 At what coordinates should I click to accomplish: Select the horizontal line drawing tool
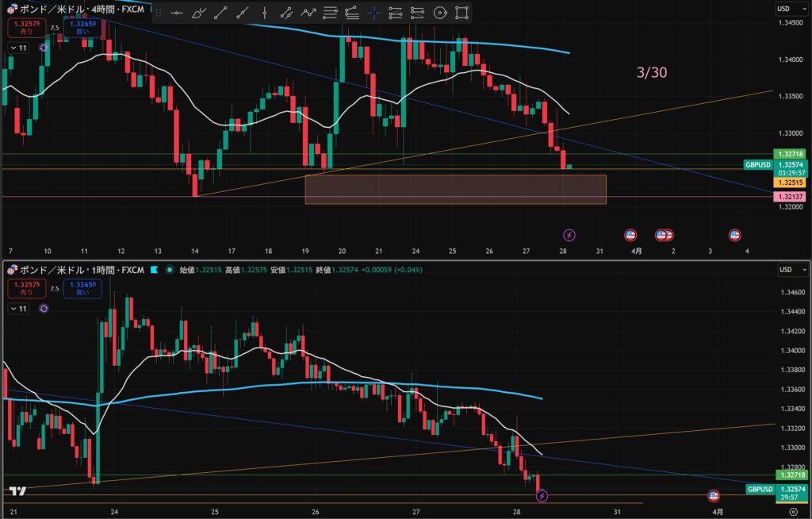coord(178,13)
